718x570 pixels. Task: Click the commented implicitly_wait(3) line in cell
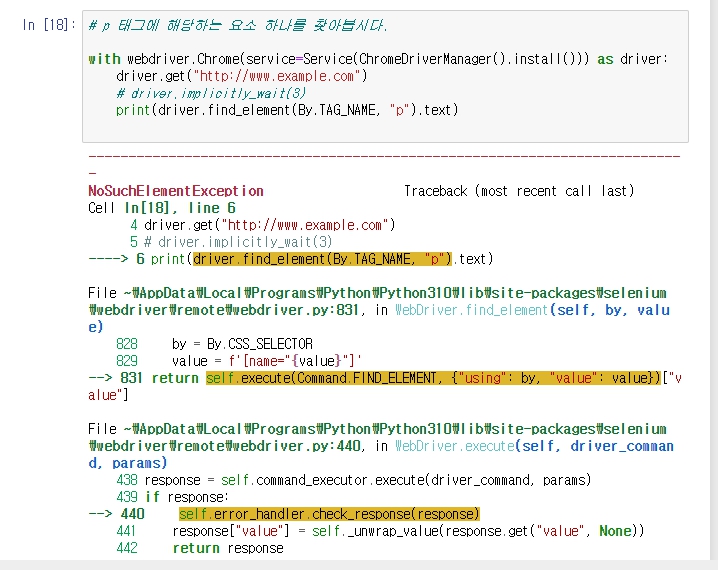[211, 93]
